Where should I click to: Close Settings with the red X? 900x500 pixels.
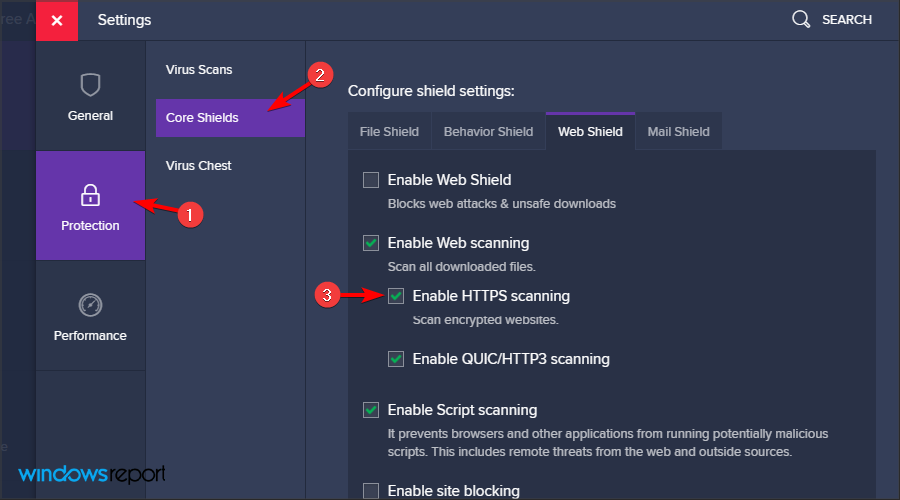(x=57, y=20)
